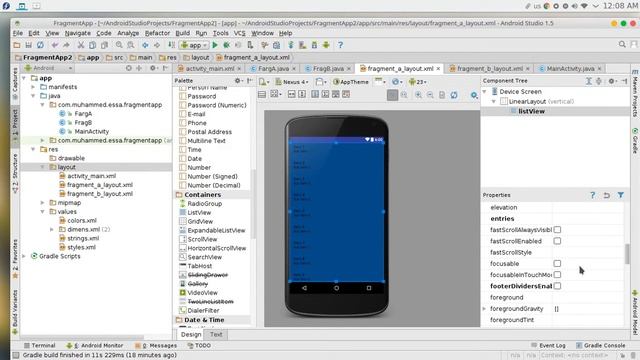Screen dimensions: 640x360
Task: Open Project panel settings gear
Action: [x=153, y=68]
